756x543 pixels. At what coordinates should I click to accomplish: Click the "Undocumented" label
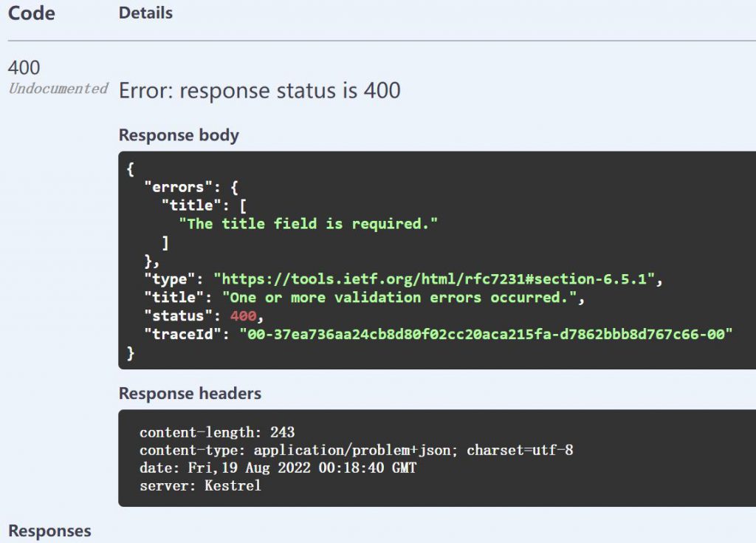click(58, 89)
